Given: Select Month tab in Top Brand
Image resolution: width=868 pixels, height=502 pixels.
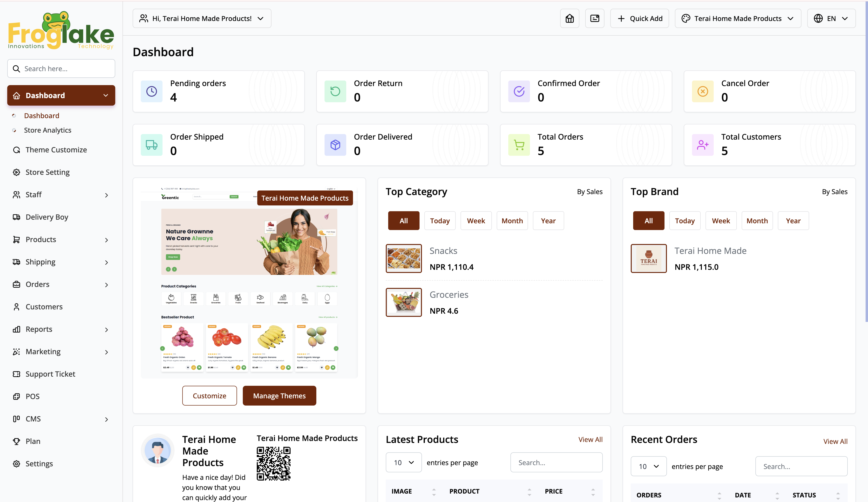Looking at the screenshot, I should coord(757,221).
